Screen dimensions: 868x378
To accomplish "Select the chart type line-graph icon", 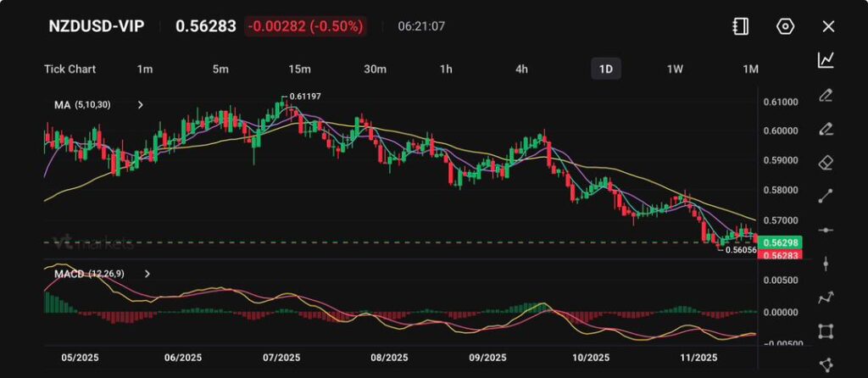I will 826,60.
